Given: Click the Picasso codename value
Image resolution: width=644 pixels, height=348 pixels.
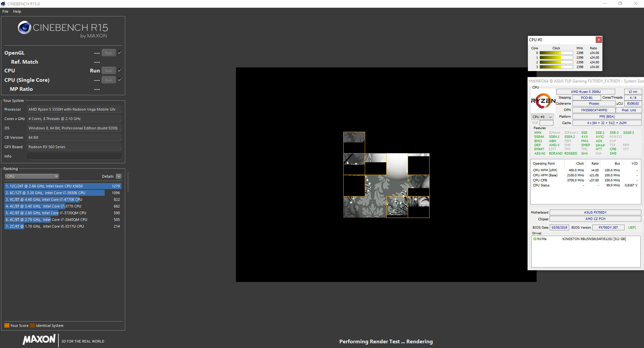Looking at the screenshot, I should click(594, 104).
